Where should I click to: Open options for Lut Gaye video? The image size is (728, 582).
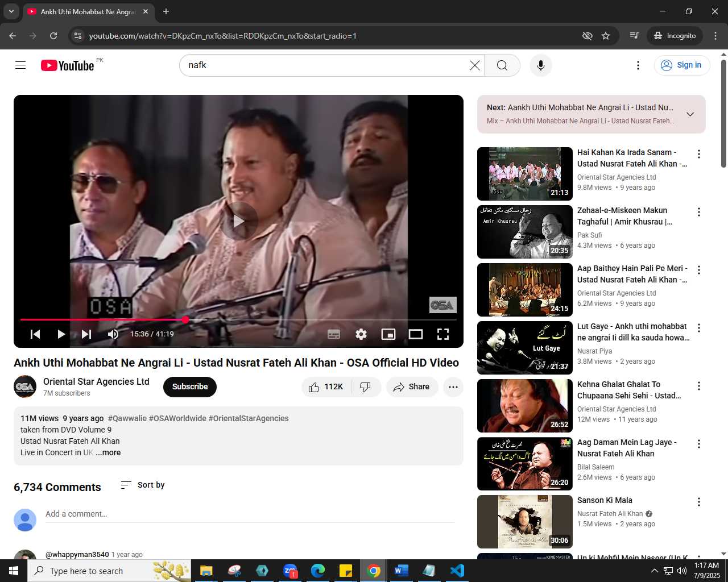coord(699,328)
